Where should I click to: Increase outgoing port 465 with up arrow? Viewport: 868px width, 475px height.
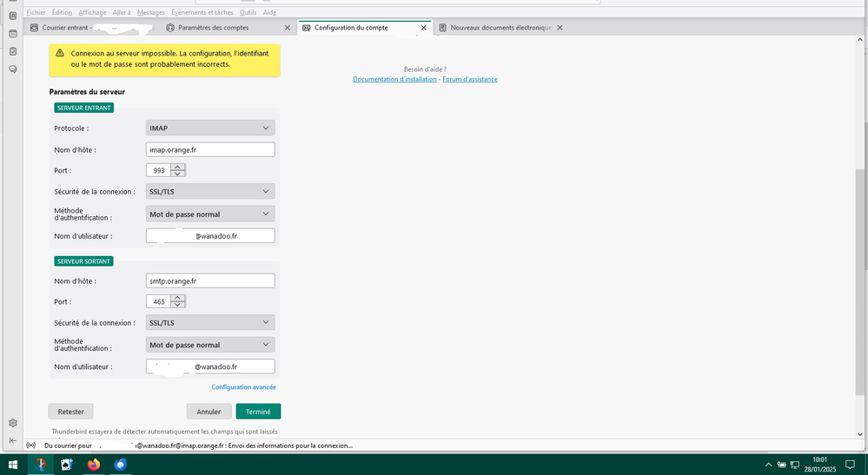[x=178, y=298]
